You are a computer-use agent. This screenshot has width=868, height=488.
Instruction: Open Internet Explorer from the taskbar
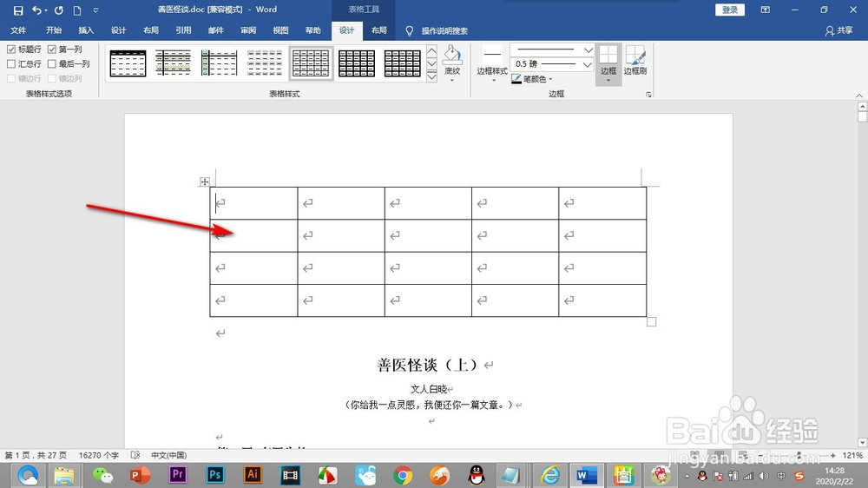tap(550, 475)
